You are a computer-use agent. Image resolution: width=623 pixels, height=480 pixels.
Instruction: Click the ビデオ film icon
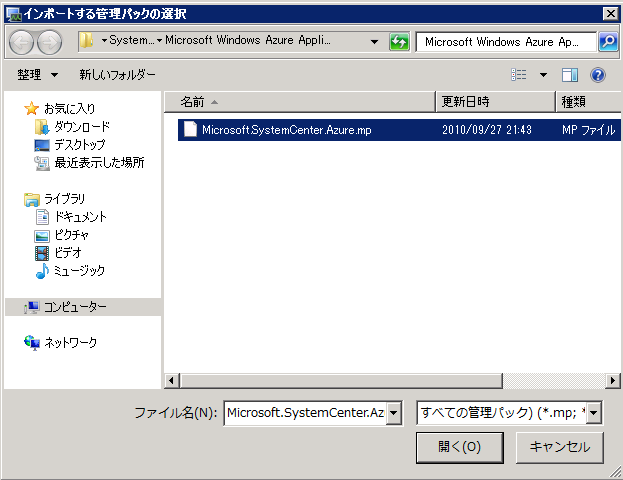[42, 253]
